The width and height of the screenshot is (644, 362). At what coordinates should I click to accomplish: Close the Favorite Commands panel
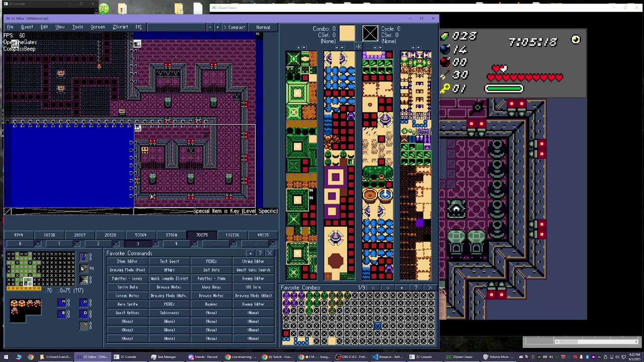(x=270, y=253)
